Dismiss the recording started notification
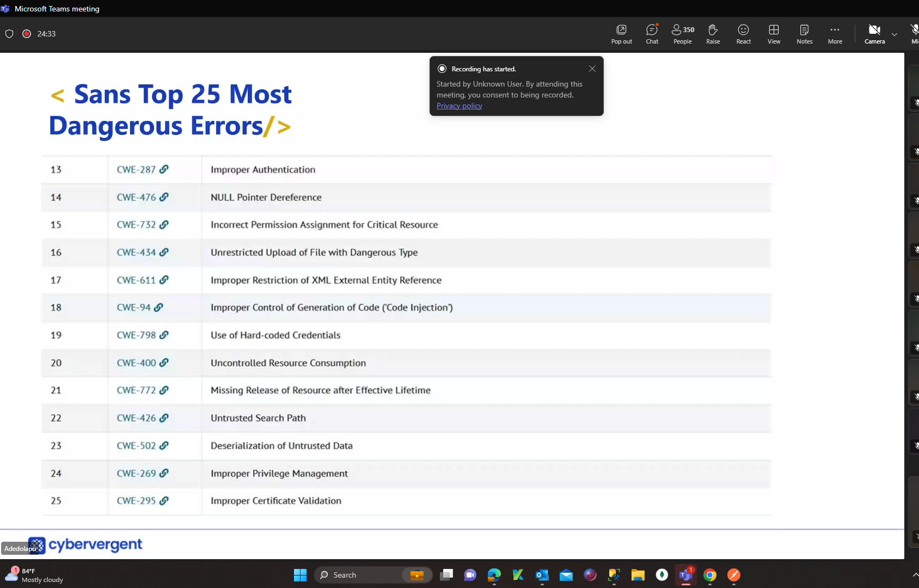919x588 pixels. (x=592, y=69)
